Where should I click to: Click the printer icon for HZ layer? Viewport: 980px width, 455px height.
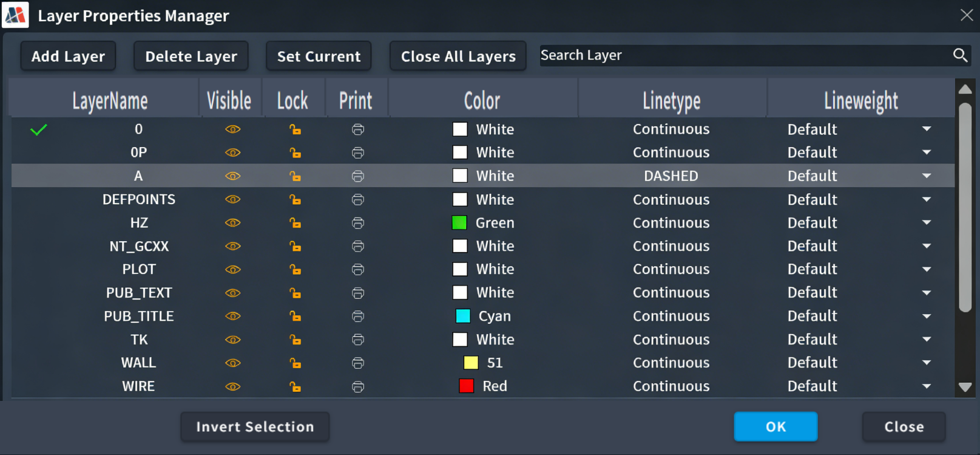[358, 223]
